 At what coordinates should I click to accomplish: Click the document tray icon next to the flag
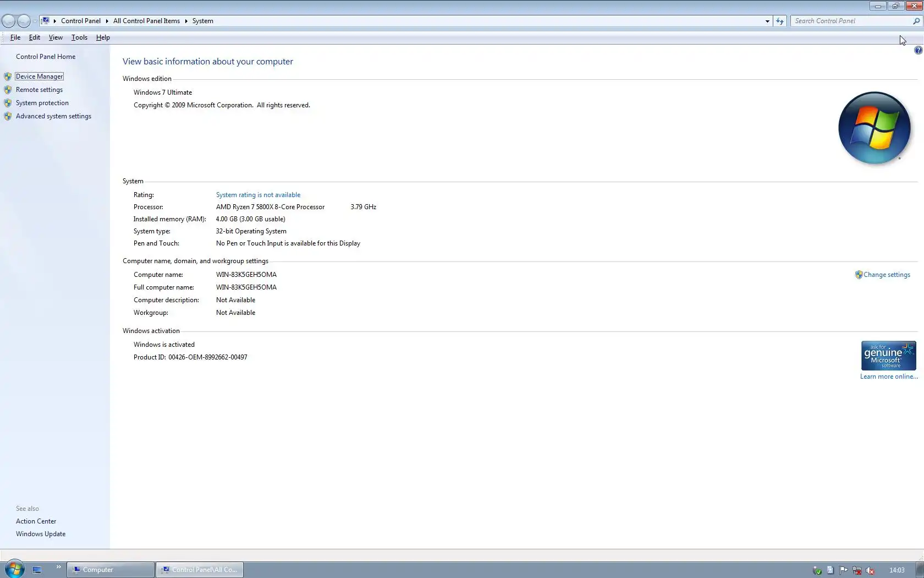point(830,570)
